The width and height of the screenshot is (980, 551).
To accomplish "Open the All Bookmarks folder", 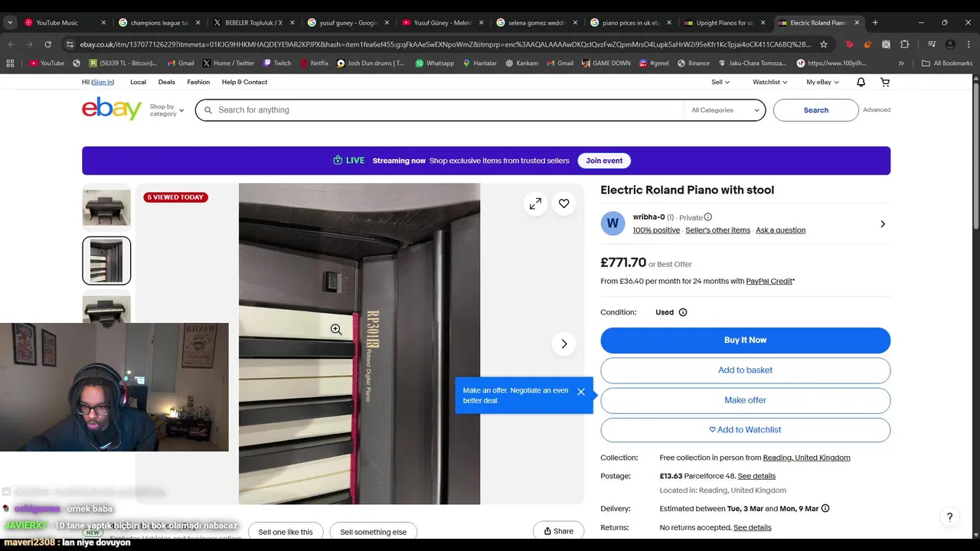I will [x=947, y=64].
